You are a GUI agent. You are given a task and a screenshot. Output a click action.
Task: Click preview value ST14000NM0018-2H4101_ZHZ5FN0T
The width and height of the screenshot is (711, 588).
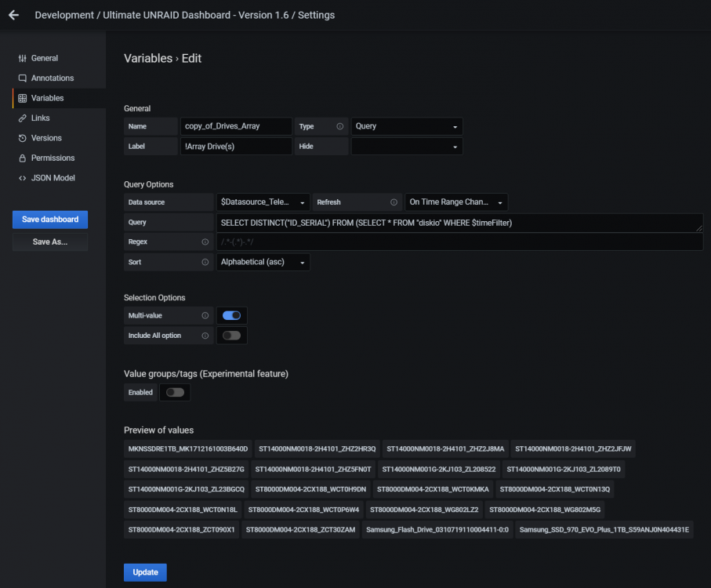pos(313,469)
